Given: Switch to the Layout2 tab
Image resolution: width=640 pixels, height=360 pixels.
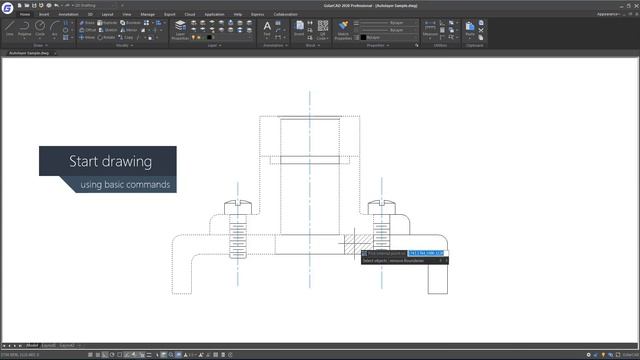Looking at the screenshot, I should (67, 345).
